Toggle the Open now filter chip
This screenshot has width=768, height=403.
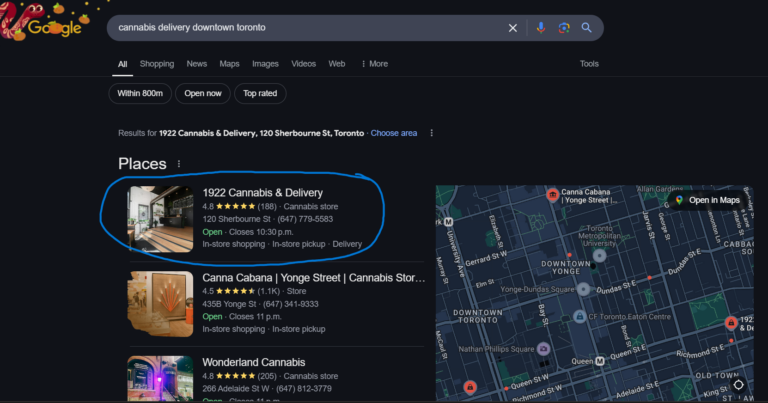[203, 94]
